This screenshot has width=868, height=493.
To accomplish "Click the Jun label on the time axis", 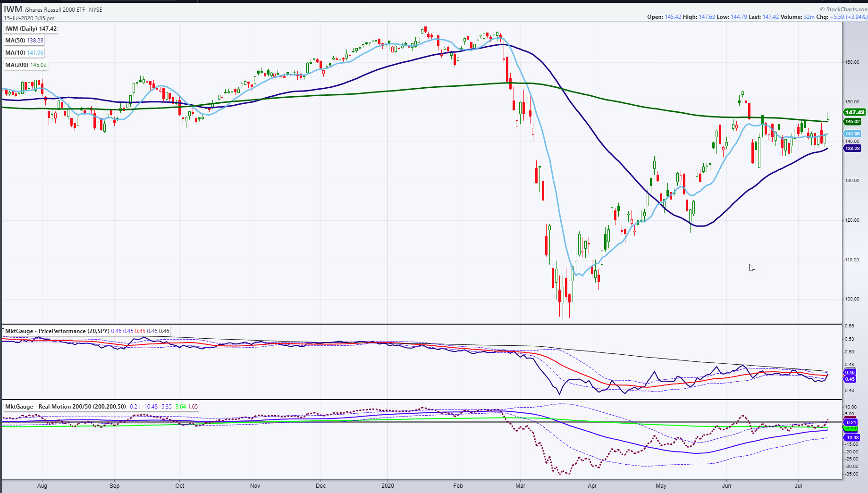I will pyautogui.click(x=726, y=486).
